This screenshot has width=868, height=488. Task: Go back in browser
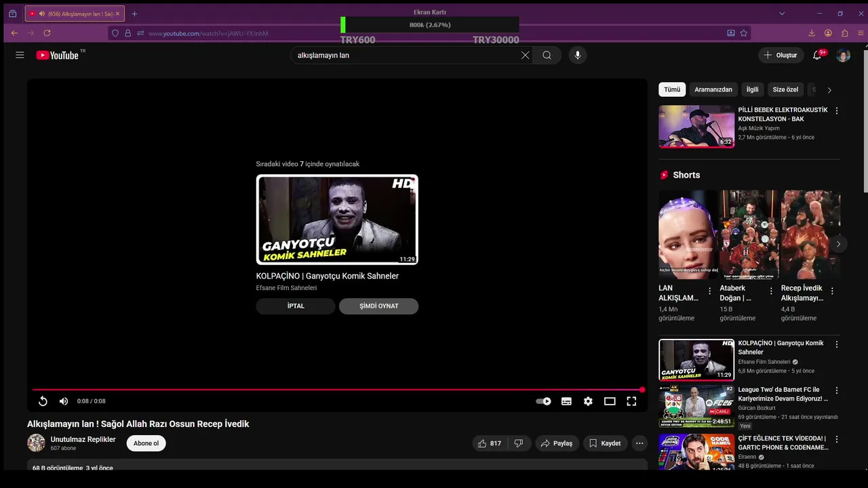click(14, 33)
